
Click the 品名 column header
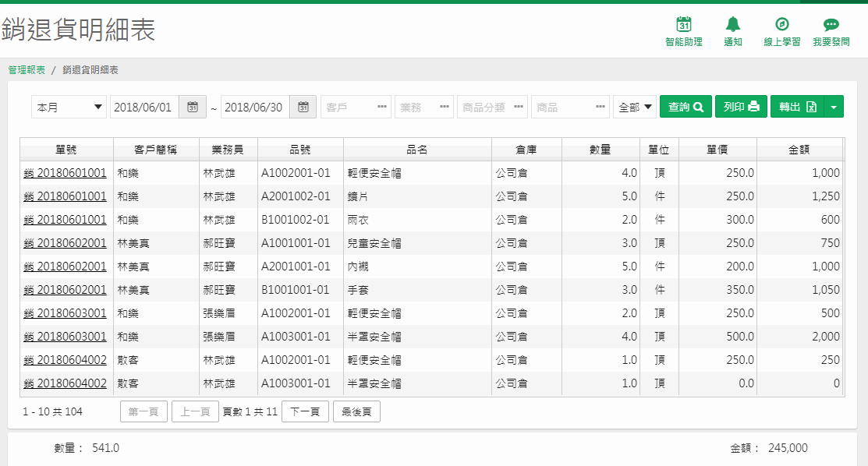[x=417, y=150]
